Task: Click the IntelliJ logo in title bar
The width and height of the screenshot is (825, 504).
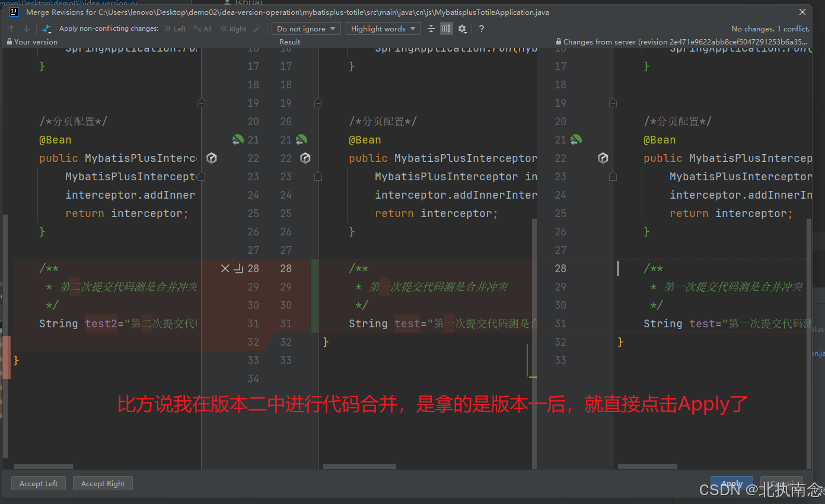Action: coord(14,12)
